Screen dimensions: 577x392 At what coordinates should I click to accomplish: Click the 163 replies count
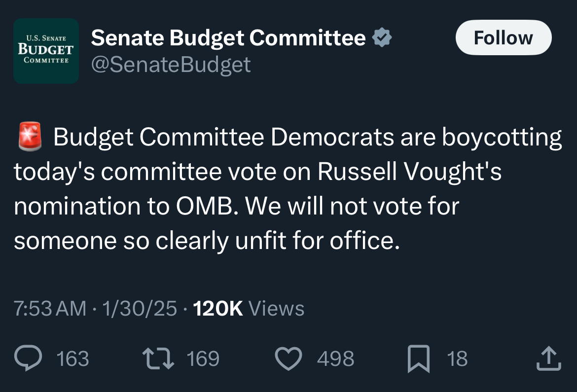point(73,358)
